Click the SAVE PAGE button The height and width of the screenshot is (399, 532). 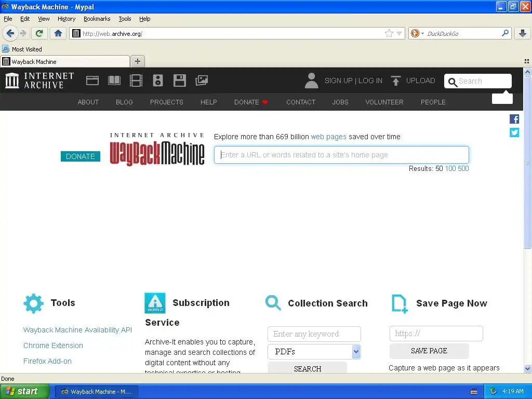coord(429,351)
